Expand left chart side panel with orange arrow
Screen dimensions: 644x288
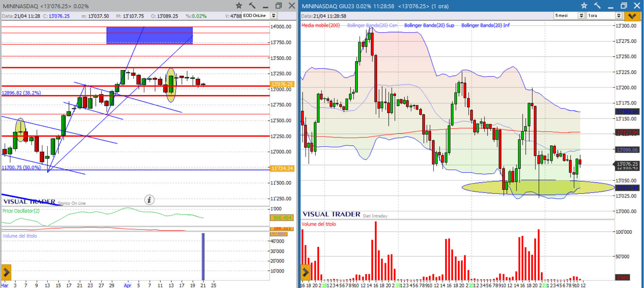(6, 272)
